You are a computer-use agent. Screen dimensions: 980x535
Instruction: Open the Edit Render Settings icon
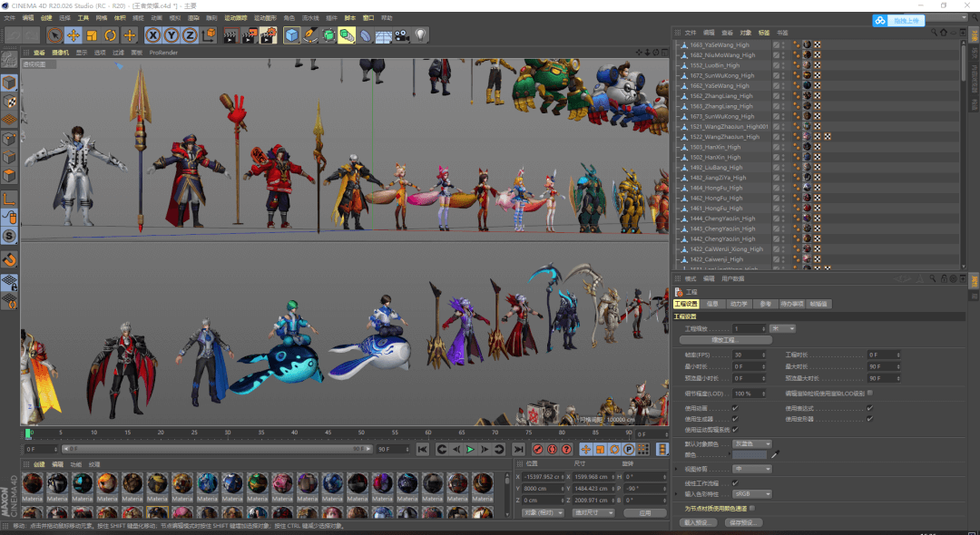pyautogui.click(x=269, y=35)
